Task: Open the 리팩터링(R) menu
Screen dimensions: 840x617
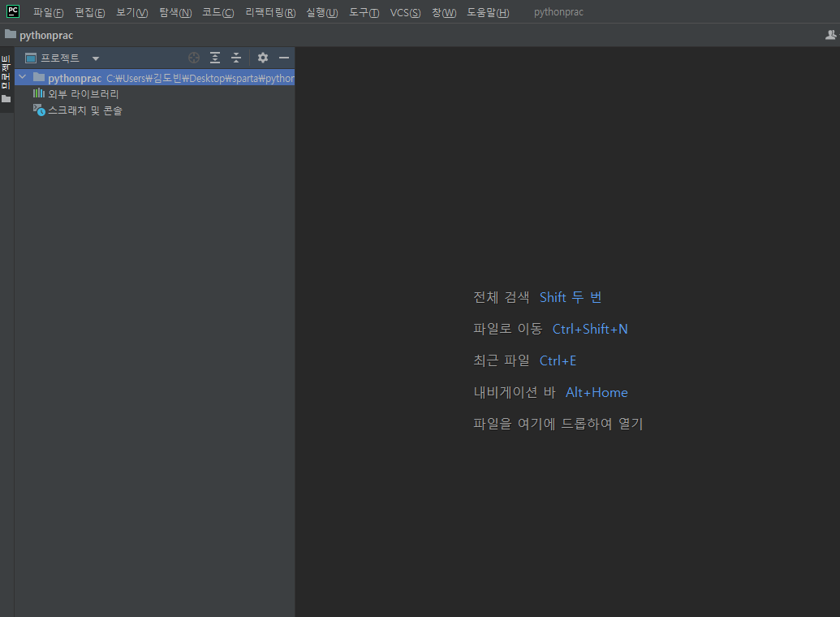Action: tap(270, 12)
